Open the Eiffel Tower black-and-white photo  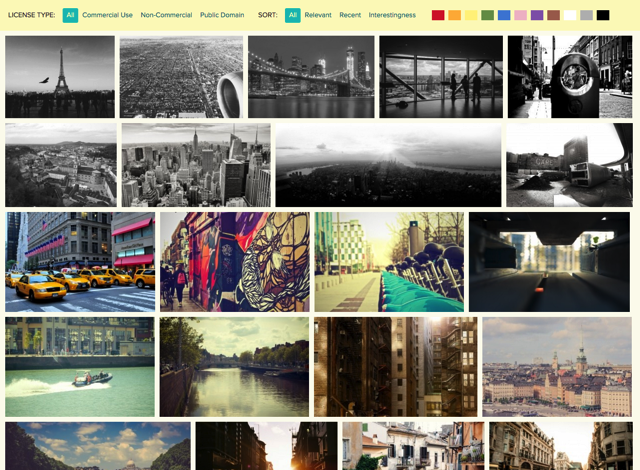[x=60, y=77]
